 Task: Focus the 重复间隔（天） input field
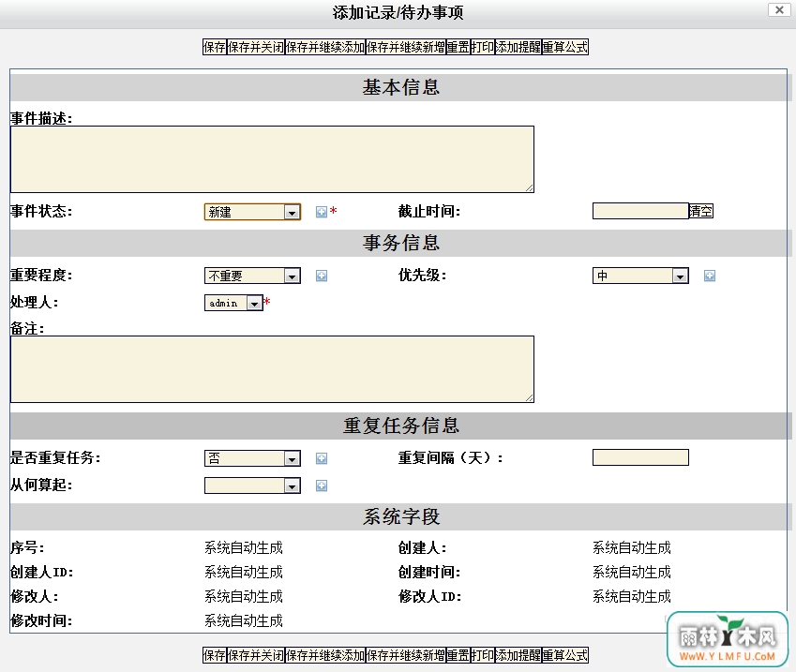pos(640,457)
